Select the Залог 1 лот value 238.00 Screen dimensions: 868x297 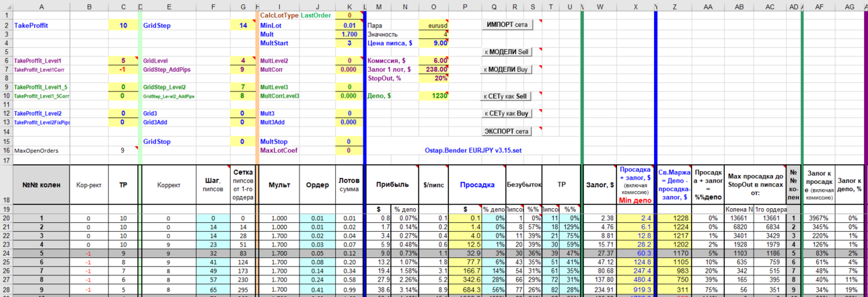point(433,69)
